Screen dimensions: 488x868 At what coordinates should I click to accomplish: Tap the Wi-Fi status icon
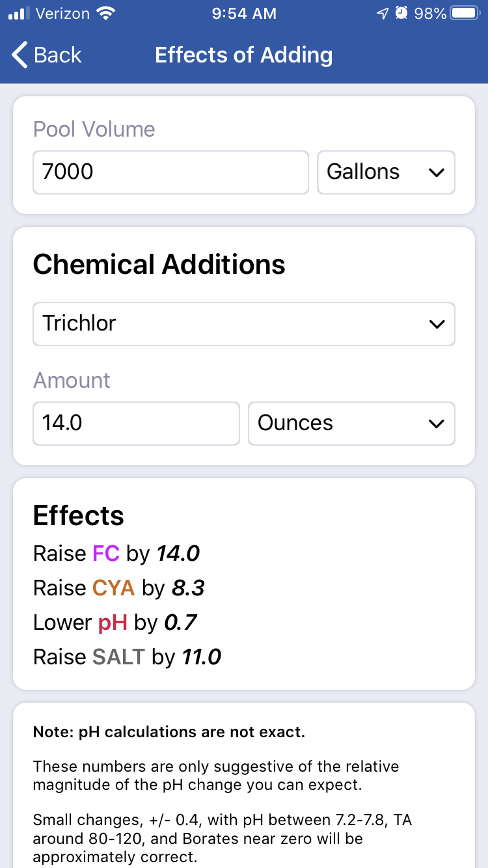pyautogui.click(x=105, y=14)
